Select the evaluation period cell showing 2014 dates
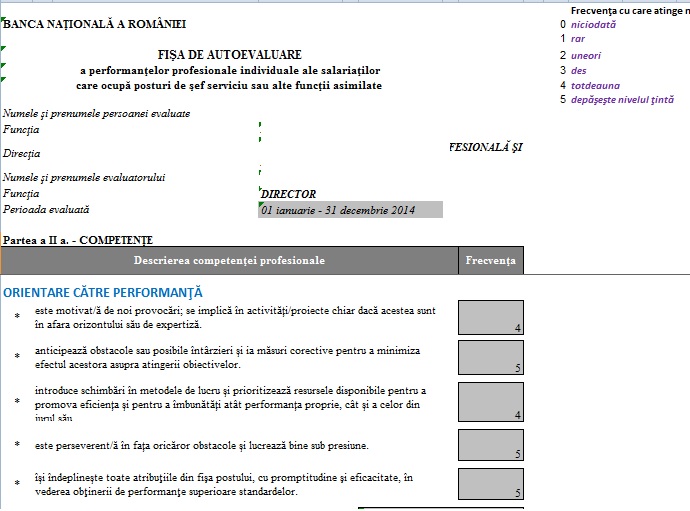Viewport: 690px width, 511px height. [x=349, y=210]
